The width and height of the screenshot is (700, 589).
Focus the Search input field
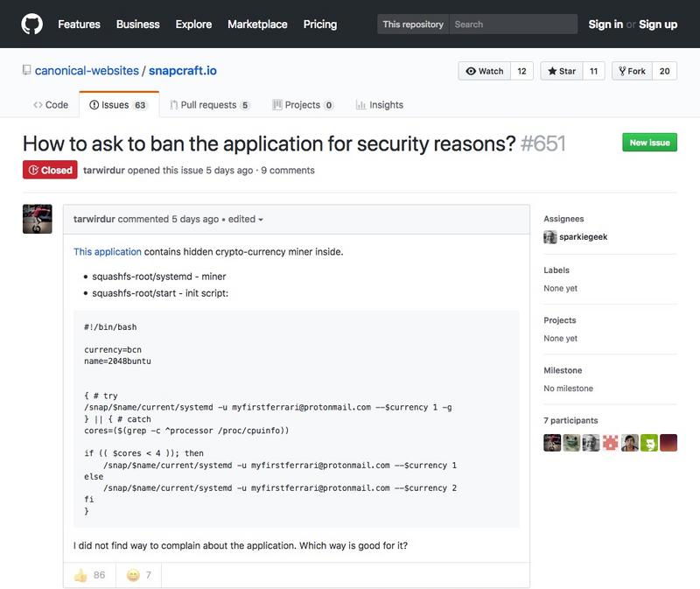(x=513, y=25)
